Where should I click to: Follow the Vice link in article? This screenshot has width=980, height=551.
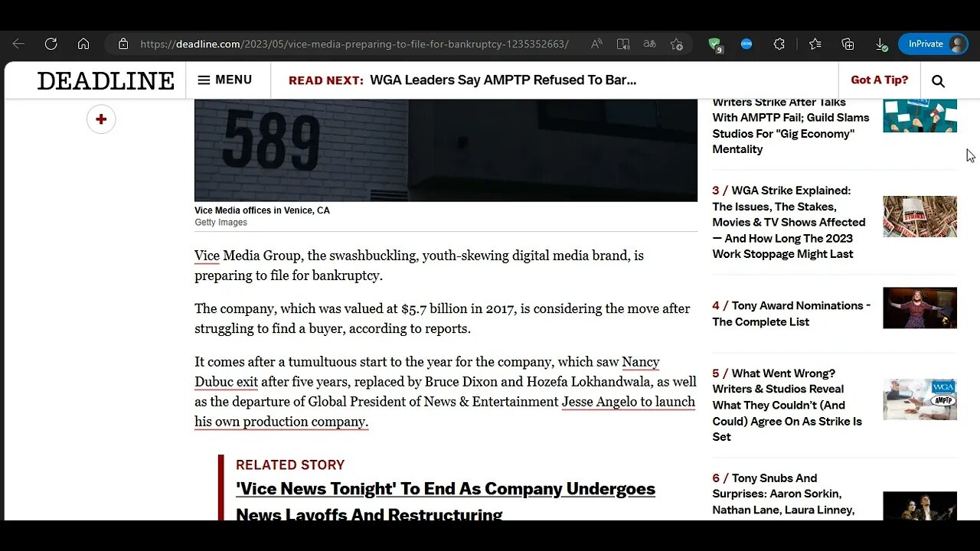pos(207,256)
